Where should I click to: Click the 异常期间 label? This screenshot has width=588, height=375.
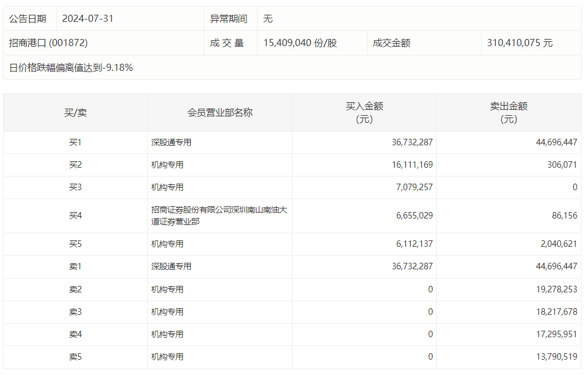click(x=228, y=19)
